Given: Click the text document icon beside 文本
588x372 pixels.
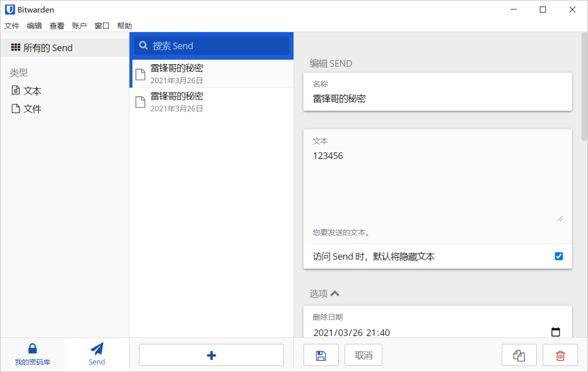Looking at the screenshot, I should [x=15, y=90].
